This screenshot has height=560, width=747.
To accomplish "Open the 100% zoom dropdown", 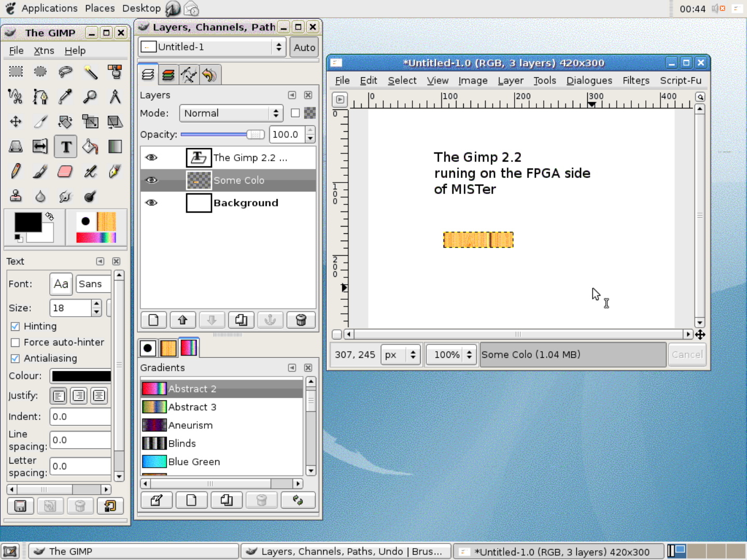I will tap(451, 355).
